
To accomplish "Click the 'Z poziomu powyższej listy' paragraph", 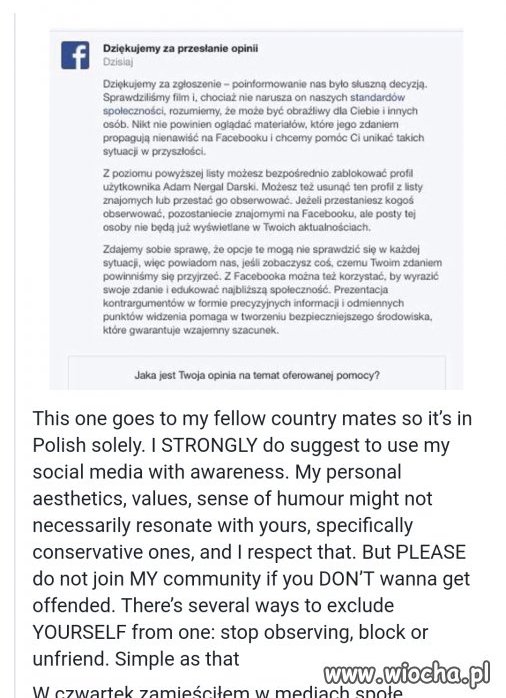I will 263,200.
